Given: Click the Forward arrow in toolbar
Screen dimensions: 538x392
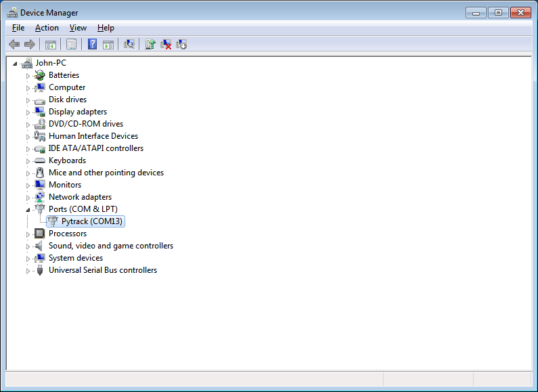Looking at the screenshot, I should tap(30, 44).
